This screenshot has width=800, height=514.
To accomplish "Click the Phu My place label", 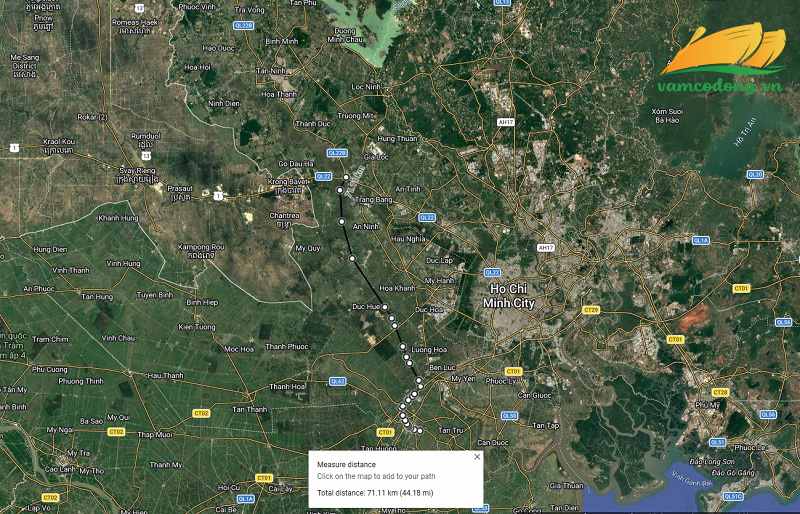I will [707, 405].
